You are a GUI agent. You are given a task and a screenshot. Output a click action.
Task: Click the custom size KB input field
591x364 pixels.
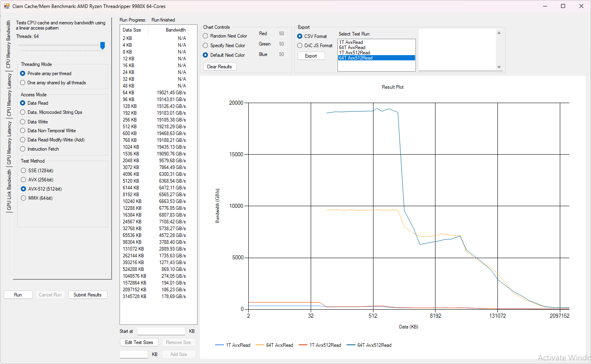point(134,354)
